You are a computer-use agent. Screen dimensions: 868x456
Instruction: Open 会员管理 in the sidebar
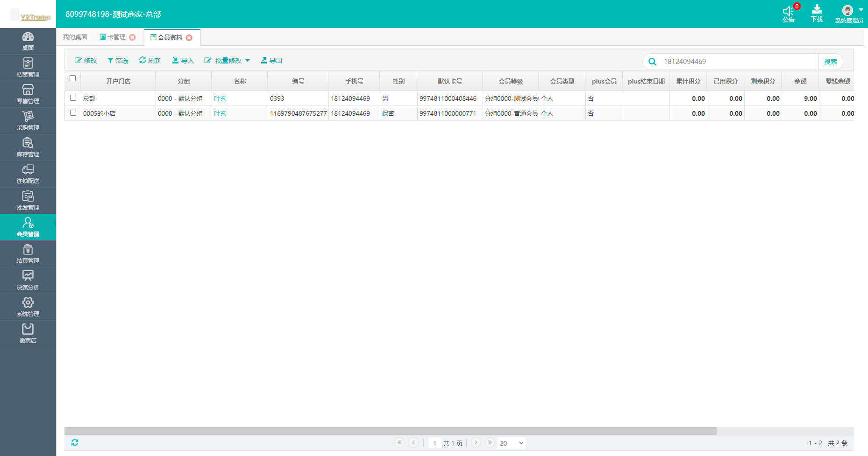pyautogui.click(x=28, y=227)
